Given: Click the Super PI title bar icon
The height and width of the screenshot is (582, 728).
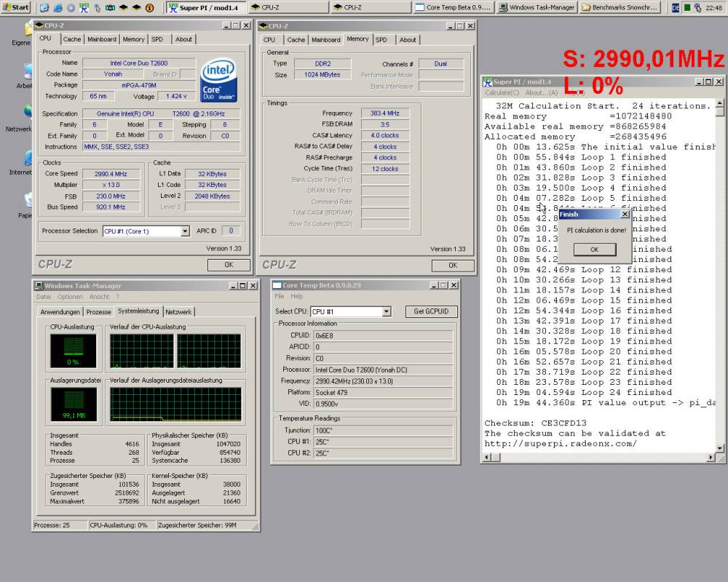Looking at the screenshot, I should click(488, 81).
